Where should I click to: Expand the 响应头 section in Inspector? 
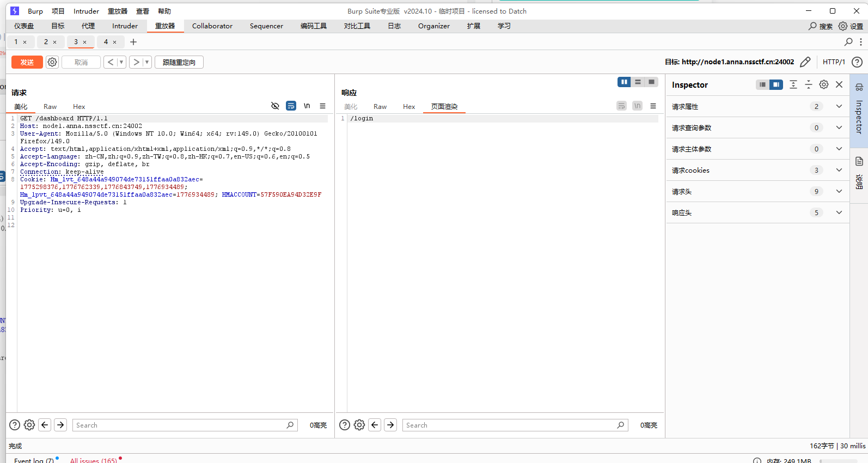tap(839, 212)
